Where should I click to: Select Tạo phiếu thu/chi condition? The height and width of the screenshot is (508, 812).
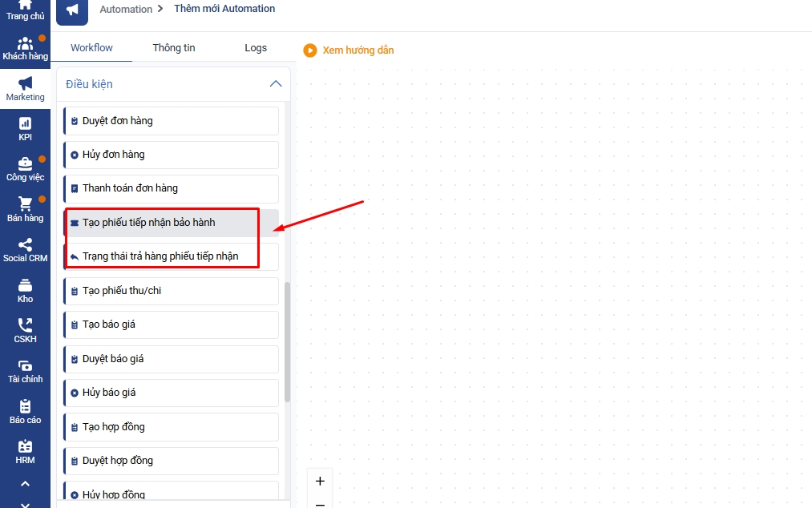pos(171,291)
